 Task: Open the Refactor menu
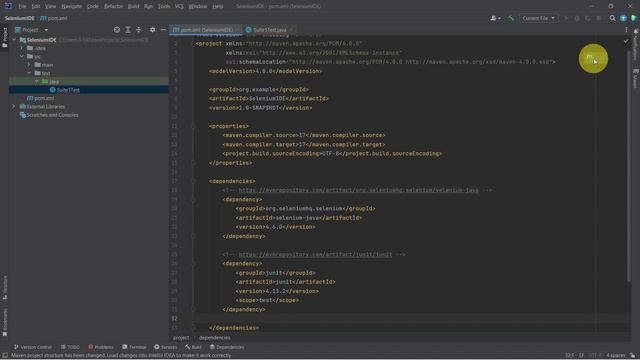113,6
